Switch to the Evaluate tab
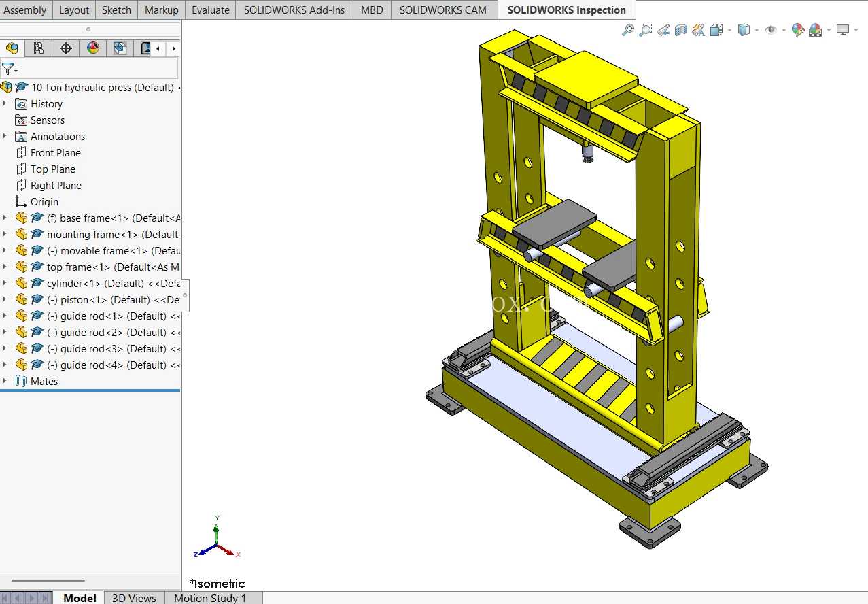 coord(211,10)
